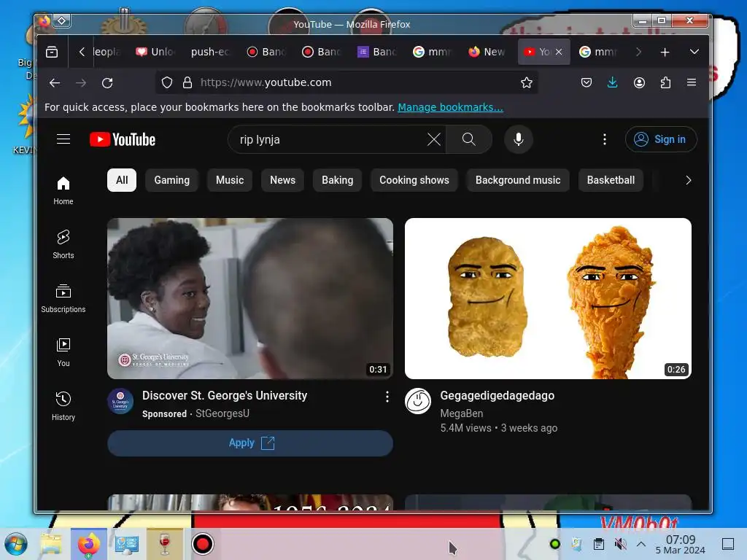
Task: Open the YouTube guide hamburger menu
Action: coord(63,139)
